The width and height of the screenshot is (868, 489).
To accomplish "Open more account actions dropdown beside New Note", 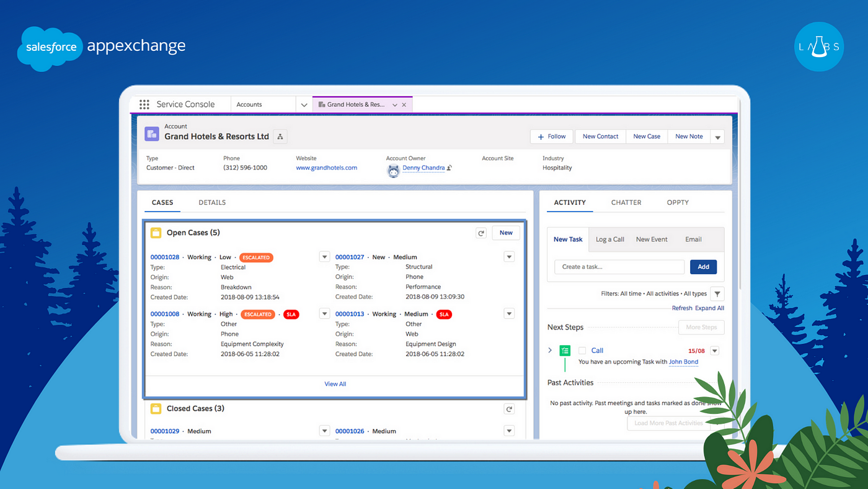I will [x=717, y=137].
